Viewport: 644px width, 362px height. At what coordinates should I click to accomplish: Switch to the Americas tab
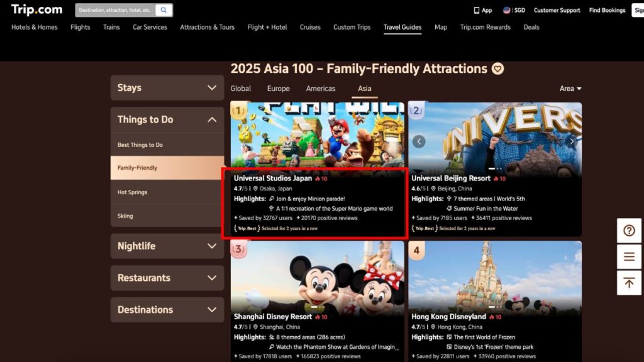coord(320,89)
